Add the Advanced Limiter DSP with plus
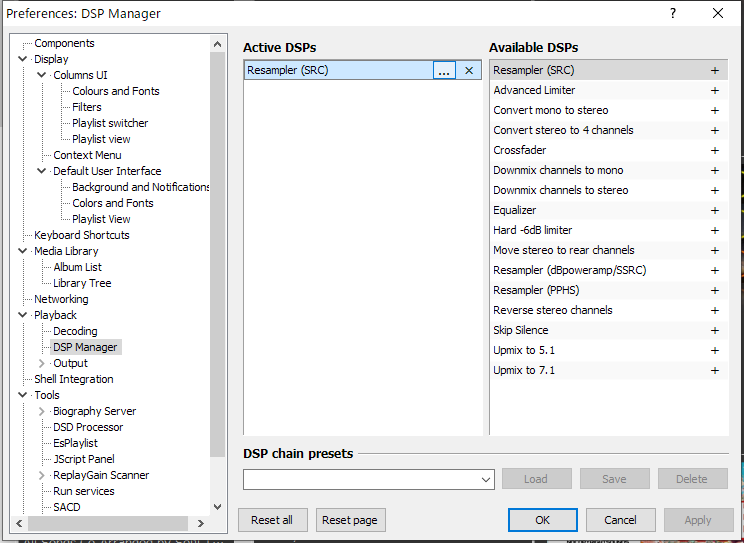 coord(714,91)
